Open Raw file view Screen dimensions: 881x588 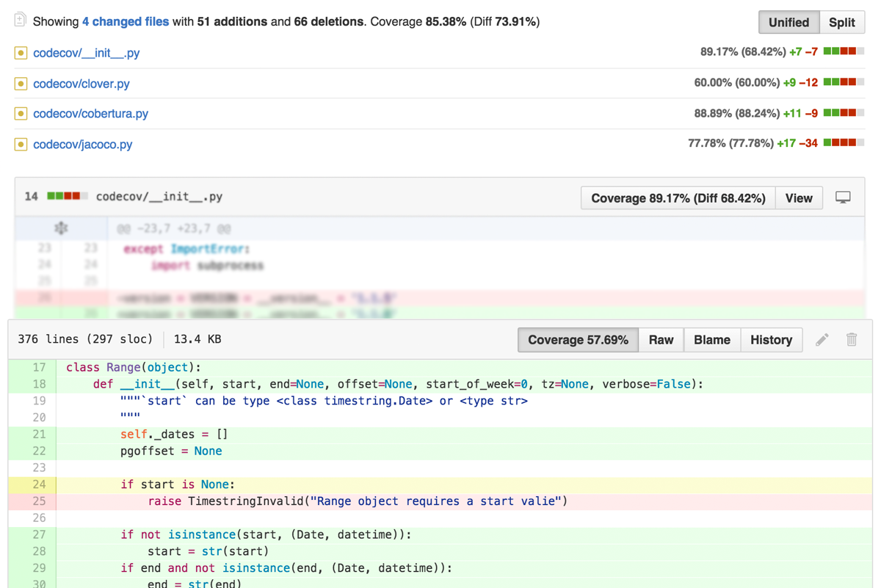click(x=661, y=340)
